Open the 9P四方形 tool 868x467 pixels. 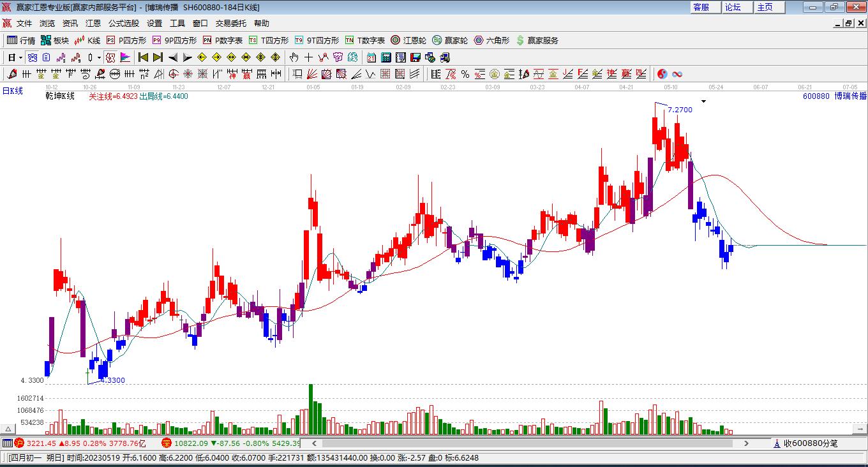click(174, 40)
